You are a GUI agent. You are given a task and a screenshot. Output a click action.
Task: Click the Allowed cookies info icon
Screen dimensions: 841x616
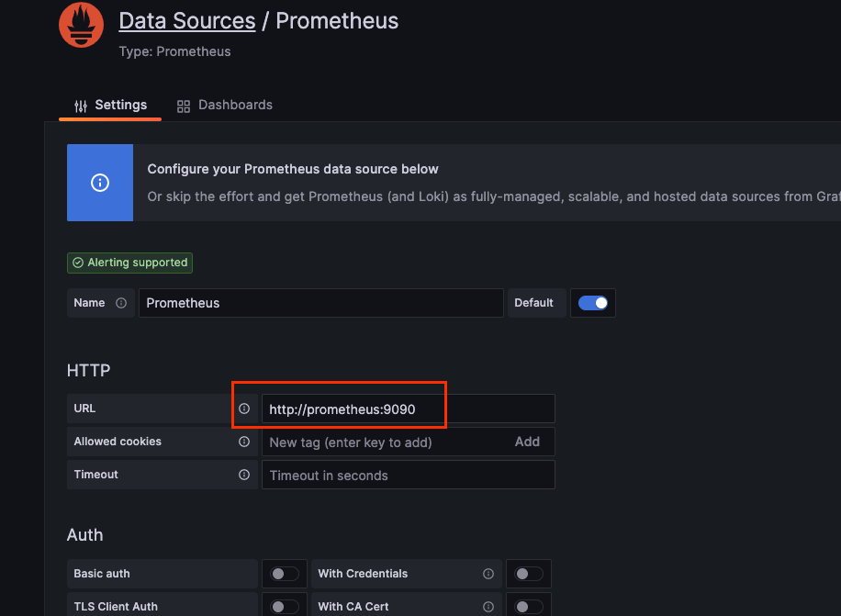pos(244,442)
